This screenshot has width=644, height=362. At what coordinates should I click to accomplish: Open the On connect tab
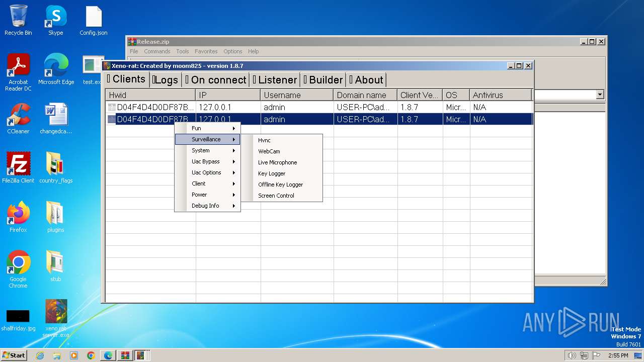[216, 80]
